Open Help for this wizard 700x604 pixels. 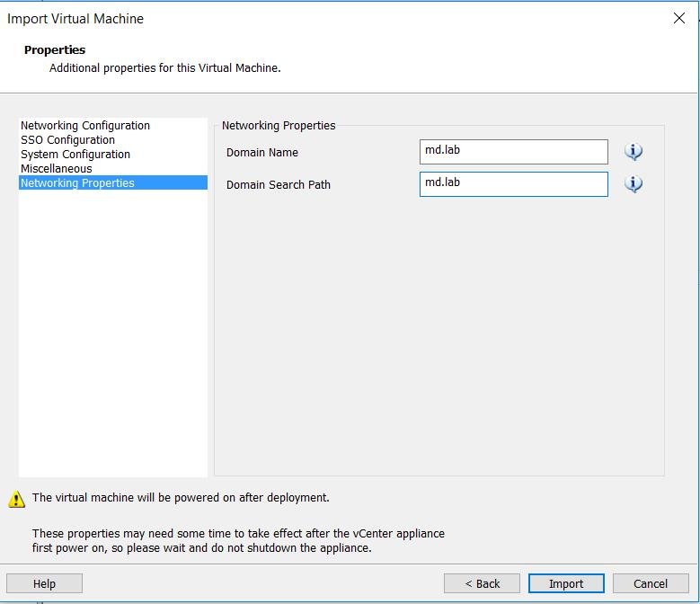click(x=44, y=583)
